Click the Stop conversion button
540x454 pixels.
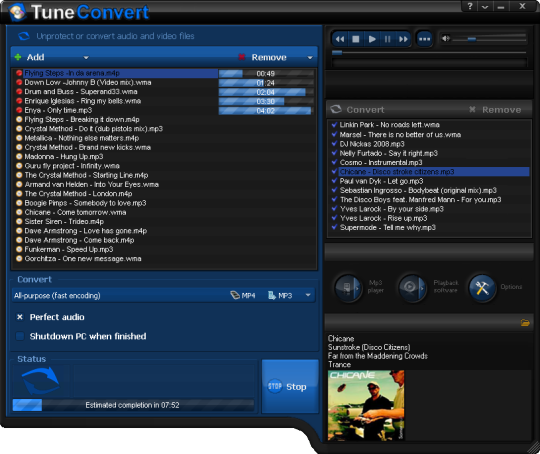click(x=290, y=386)
